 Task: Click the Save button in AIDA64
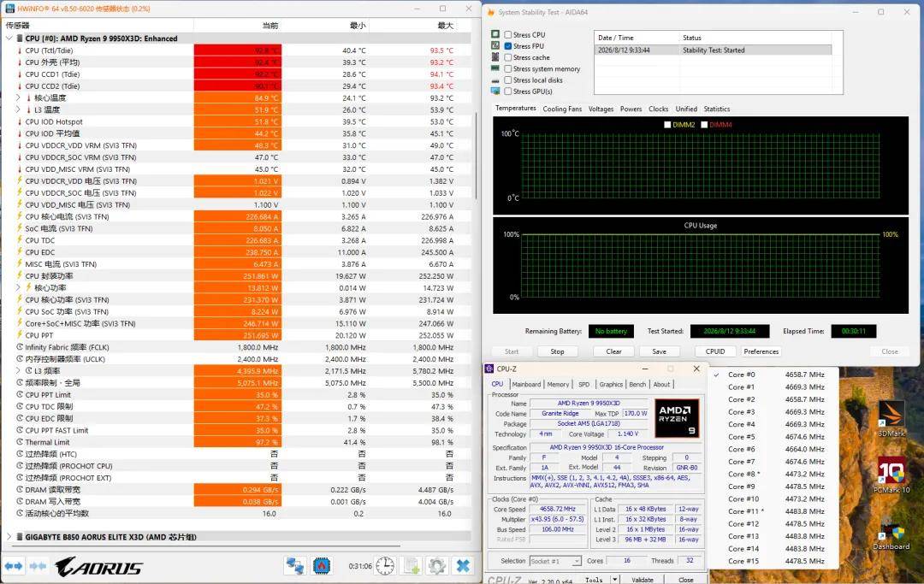[x=660, y=351]
